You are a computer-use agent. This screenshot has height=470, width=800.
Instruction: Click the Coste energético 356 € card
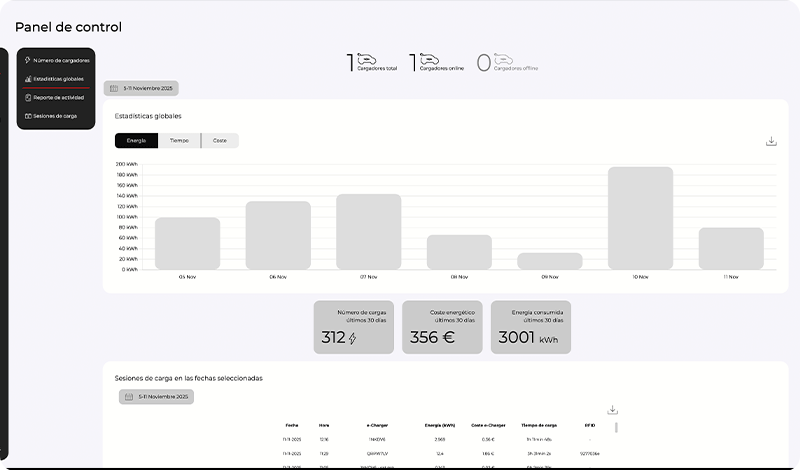point(442,327)
